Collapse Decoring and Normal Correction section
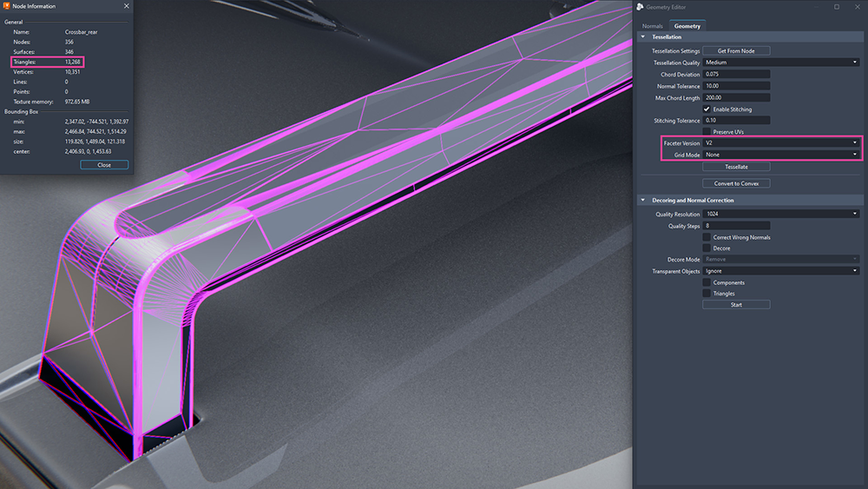868x489 pixels. point(642,201)
